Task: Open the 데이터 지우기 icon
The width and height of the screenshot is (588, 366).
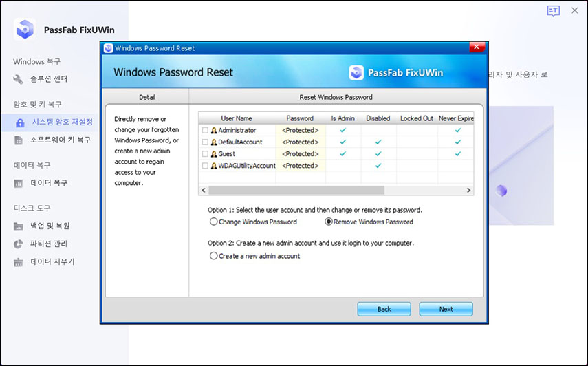Action: point(19,261)
